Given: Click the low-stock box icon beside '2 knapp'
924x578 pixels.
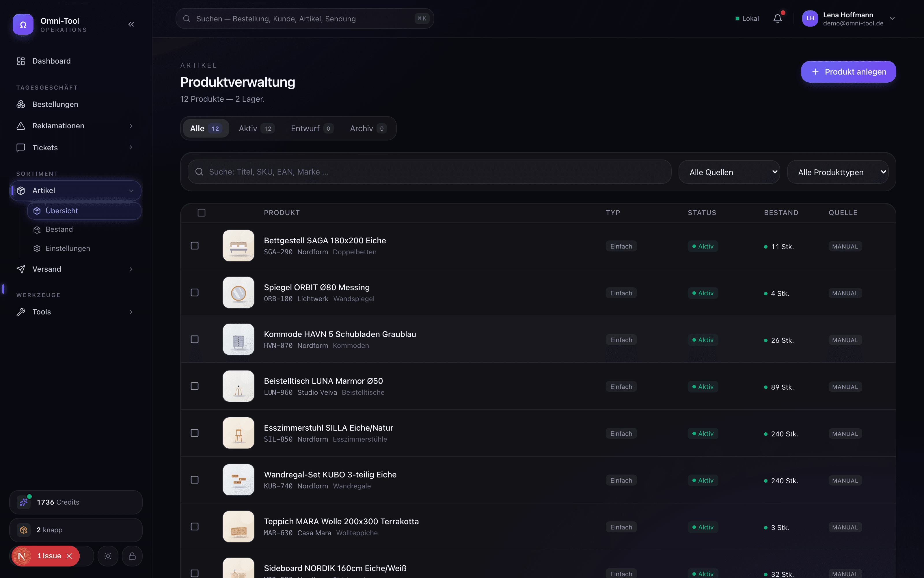Looking at the screenshot, I should pos(24,530).
